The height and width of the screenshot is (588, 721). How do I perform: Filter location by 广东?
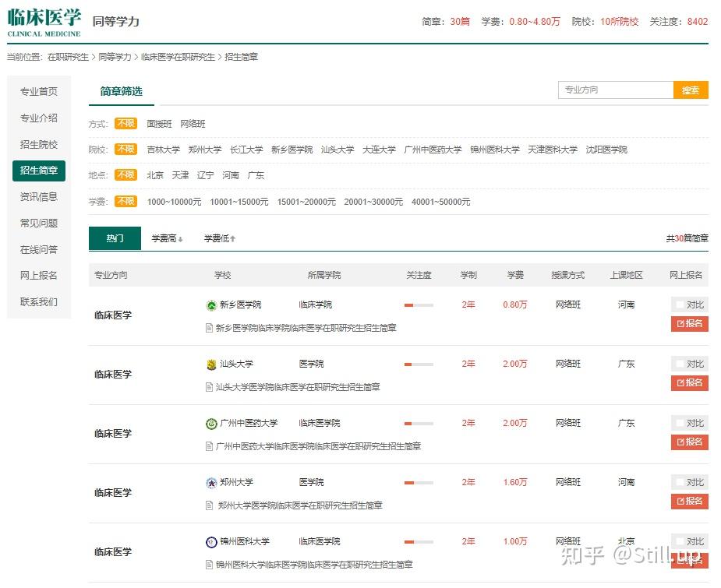pos(256,175)
